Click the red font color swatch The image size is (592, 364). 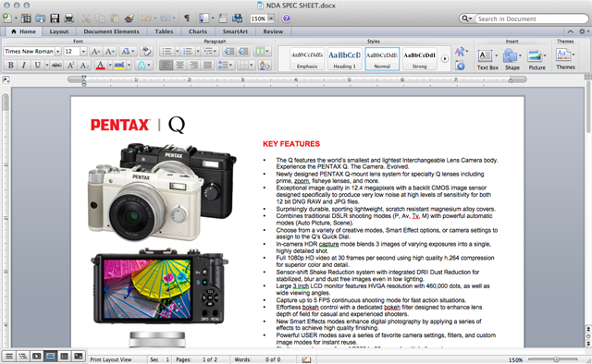point(101,66)
